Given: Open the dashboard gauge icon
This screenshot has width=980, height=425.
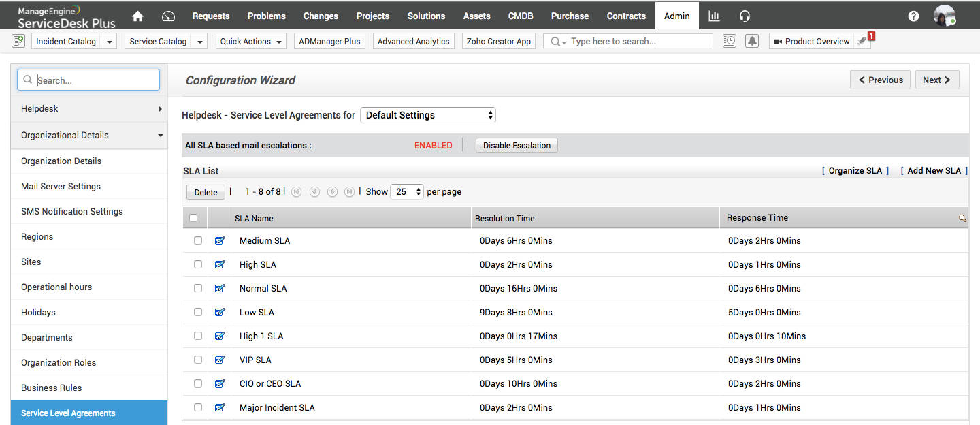Looking at the screenshot, I should pos(169,16).
